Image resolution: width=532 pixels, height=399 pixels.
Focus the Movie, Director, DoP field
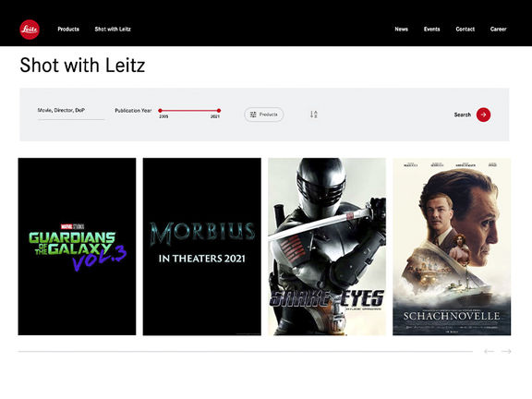point(70,113)
